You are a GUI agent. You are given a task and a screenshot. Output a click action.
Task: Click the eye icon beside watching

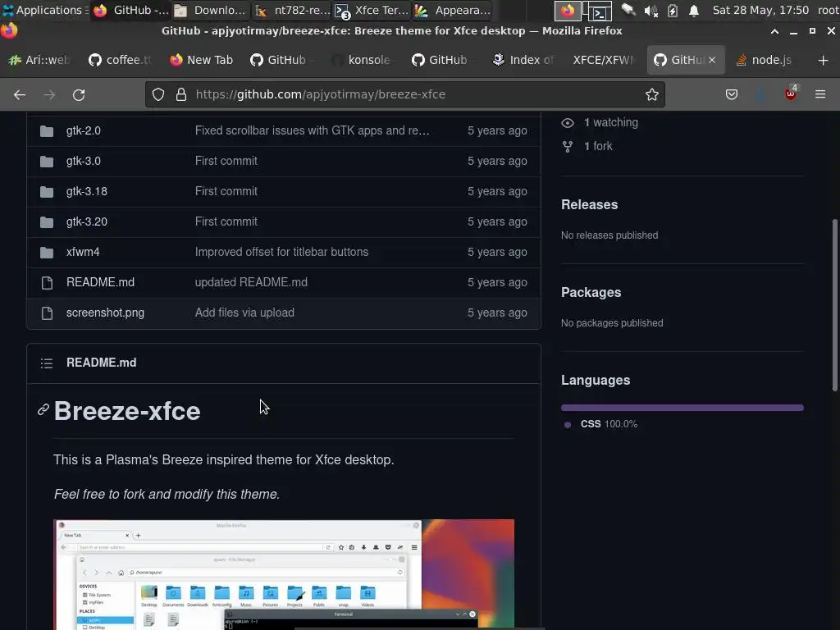click(568, 123)
